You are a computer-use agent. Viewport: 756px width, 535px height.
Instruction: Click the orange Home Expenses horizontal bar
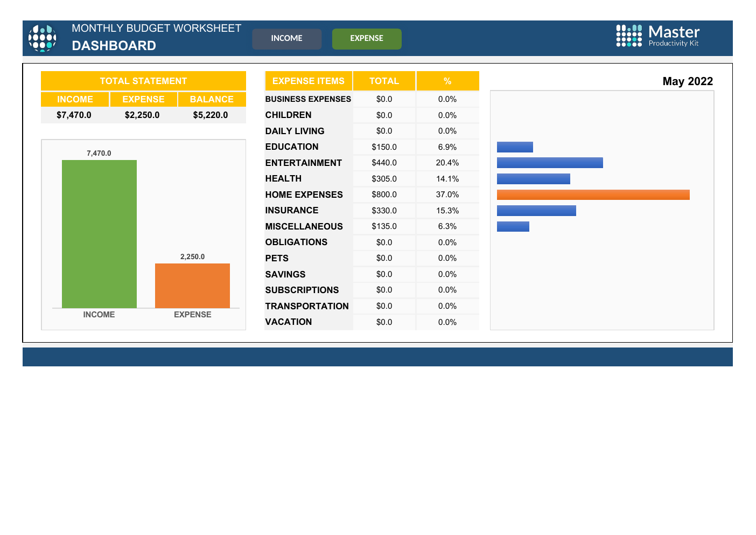[593, 194]
